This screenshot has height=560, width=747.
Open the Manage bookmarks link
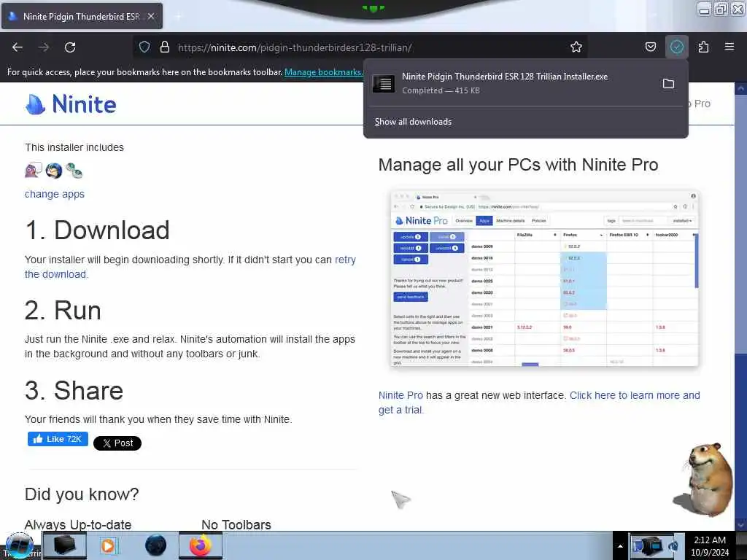click(323, 72)
